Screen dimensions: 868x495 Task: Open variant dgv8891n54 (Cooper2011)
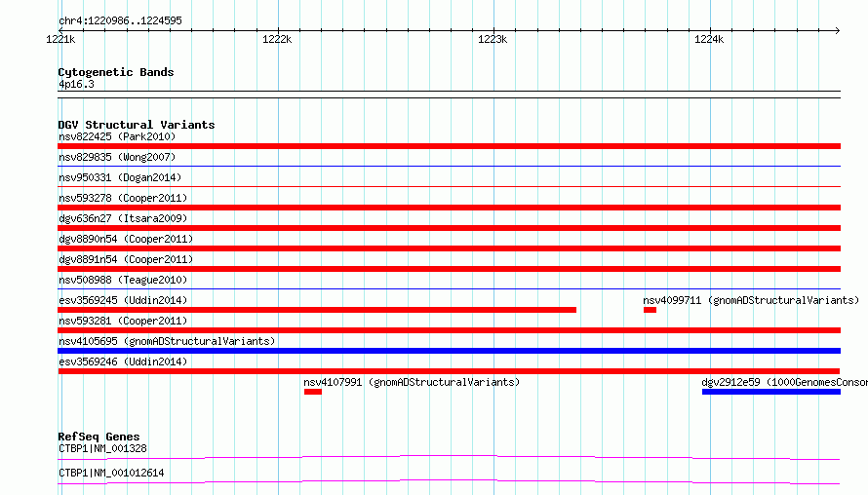coord(126,259)
